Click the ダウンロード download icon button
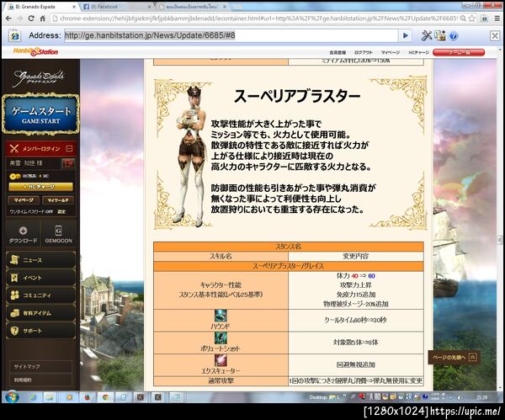This screenshot has height=420, width=505. tap(23, 234)
